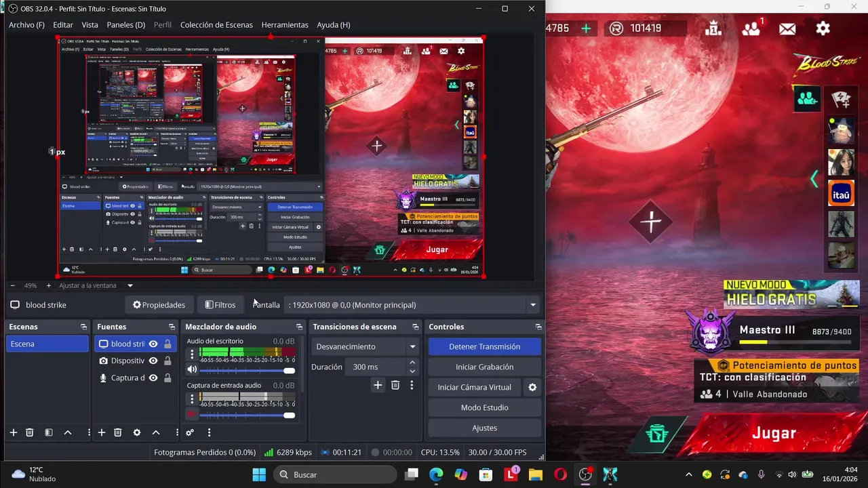The width and height of the screenshot is (868, 488).
Task: Move source up with Fuentes arrow
Action: coord(156,432)
